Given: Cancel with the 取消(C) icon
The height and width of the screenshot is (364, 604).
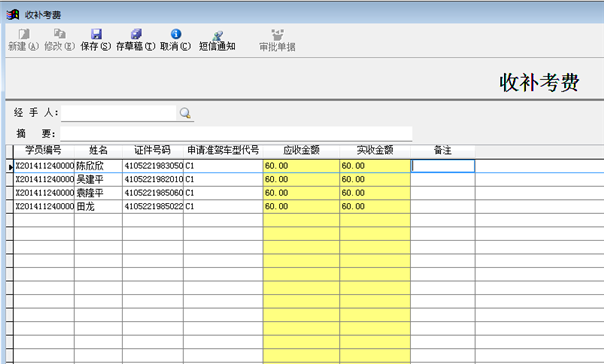Looking at the screenshot, I should tap(176, 34).
